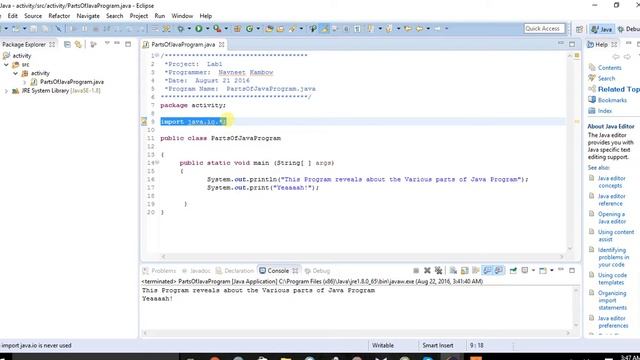Maximize the Console view
The image size is (640, 360).
pyautogui.click(x=572, y=270)
